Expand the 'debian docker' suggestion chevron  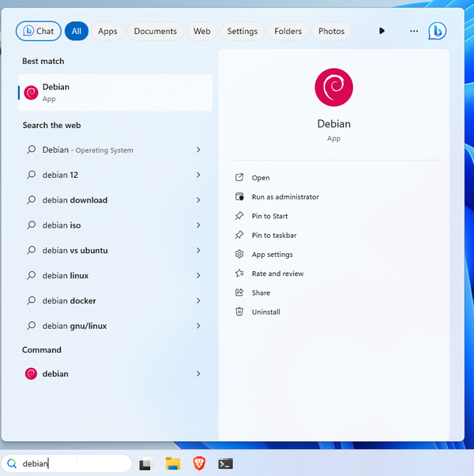click(x=198, y=300)
